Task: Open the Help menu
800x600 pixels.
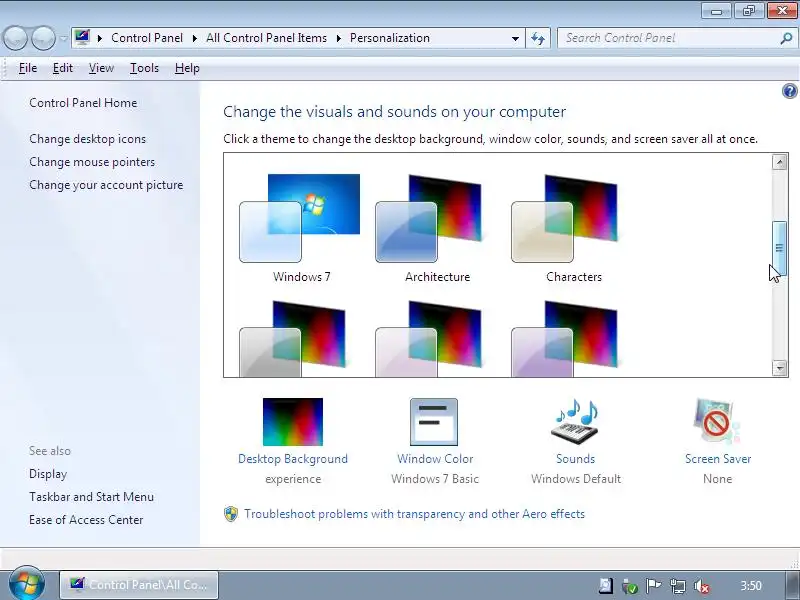Action: pos(187,68)
